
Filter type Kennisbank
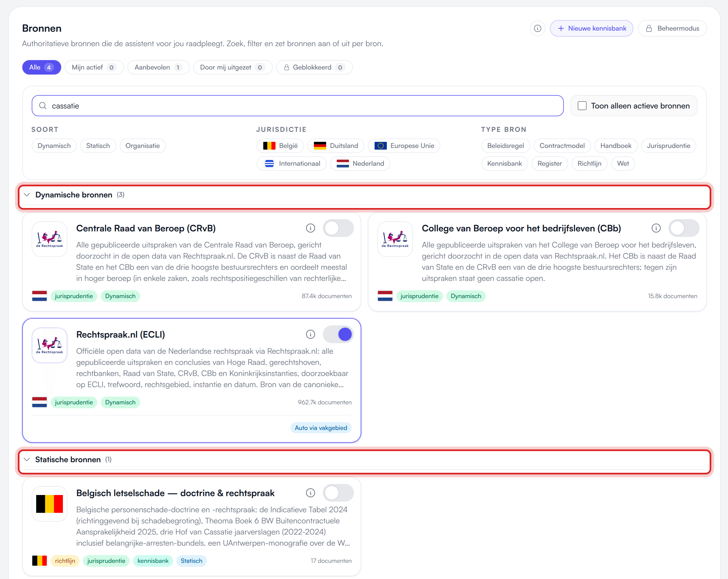[x=505, y=164]
